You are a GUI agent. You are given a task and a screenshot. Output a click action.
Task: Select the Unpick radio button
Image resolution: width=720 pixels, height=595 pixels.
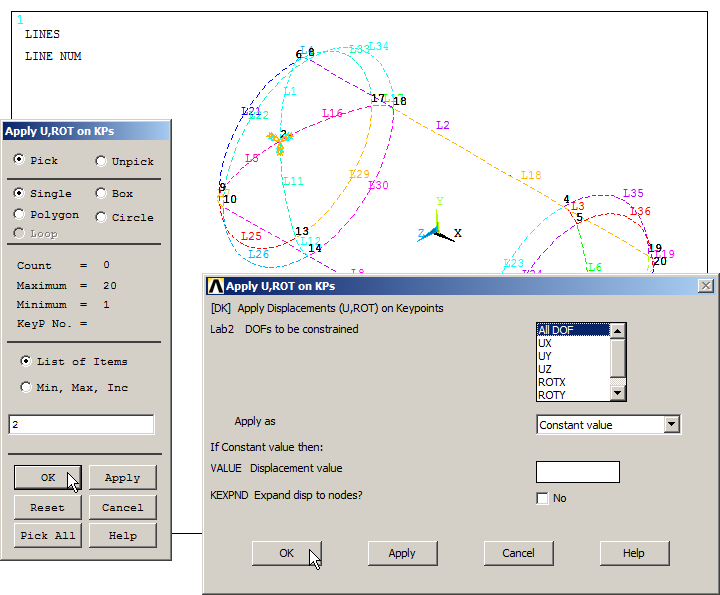[101, 161]
